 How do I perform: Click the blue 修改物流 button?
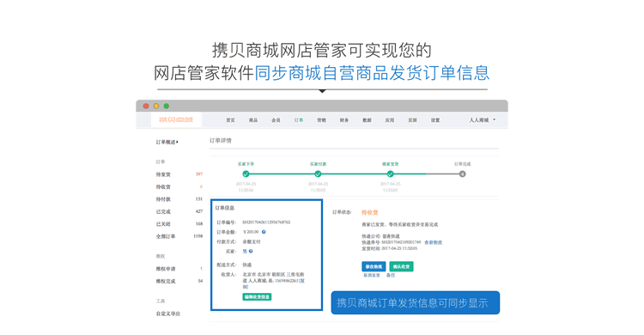(x=374, y=267)
